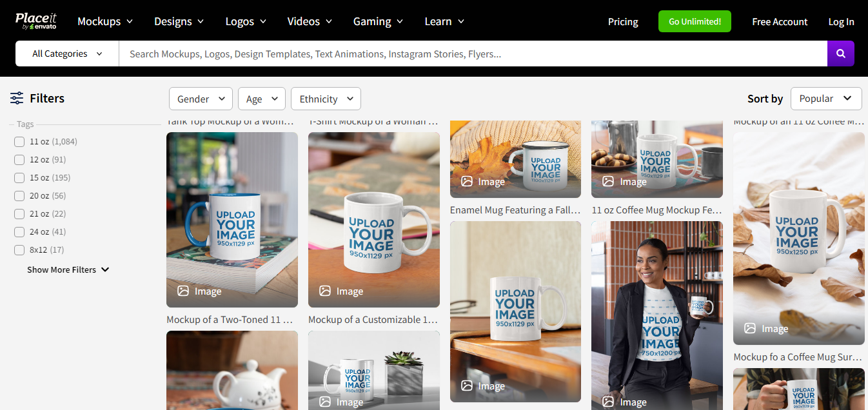Click the Filters heading text
The height and width of the screenshot is (410, 868).
[47, 98]
